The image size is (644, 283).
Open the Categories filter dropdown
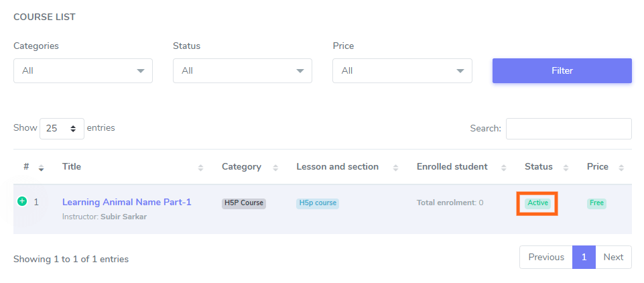[83, 70]
